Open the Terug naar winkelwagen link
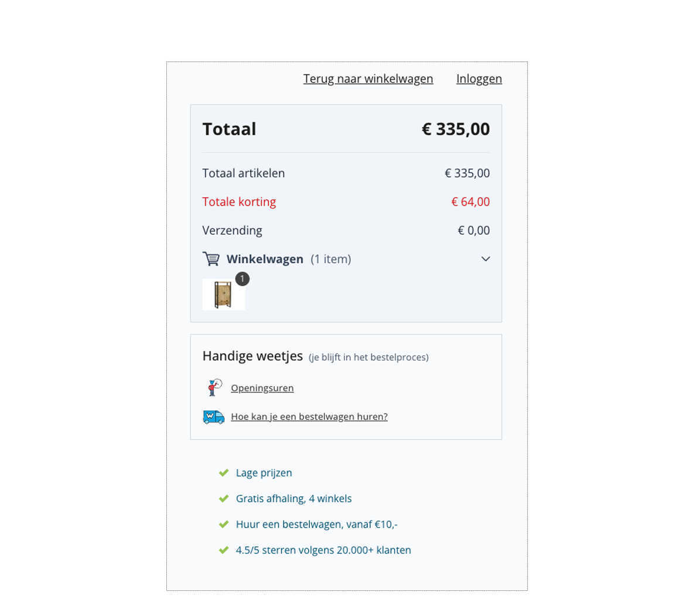The width and height of the screenshot is (700, 612). click(368, 78)
